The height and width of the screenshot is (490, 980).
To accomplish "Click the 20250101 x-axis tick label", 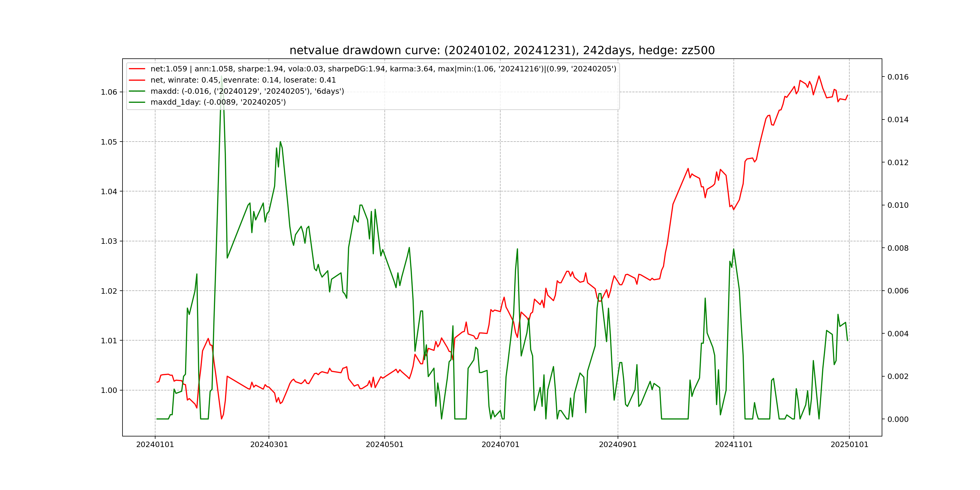I will [x=849, y=445].
